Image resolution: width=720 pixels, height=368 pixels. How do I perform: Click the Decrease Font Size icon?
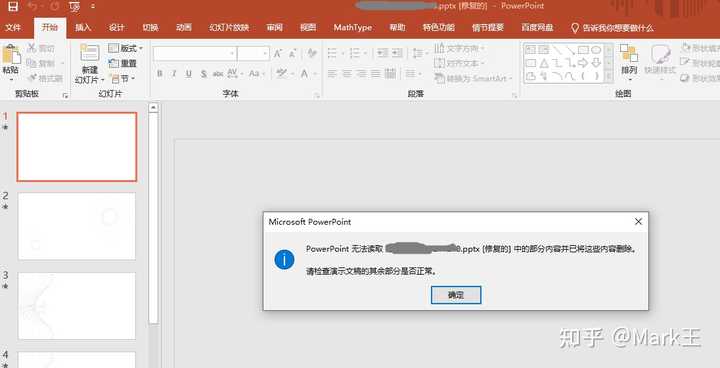[x=292, y=54]
